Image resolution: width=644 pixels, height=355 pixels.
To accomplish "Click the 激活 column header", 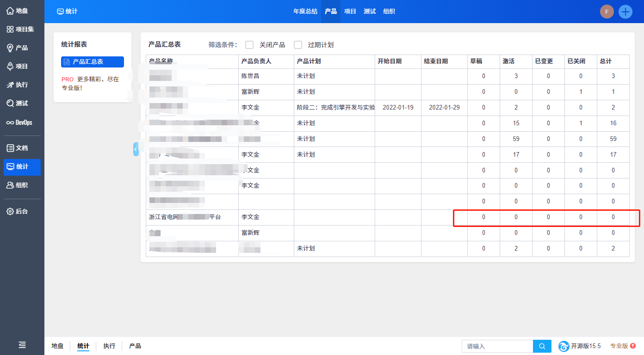I will coord(516,61).
